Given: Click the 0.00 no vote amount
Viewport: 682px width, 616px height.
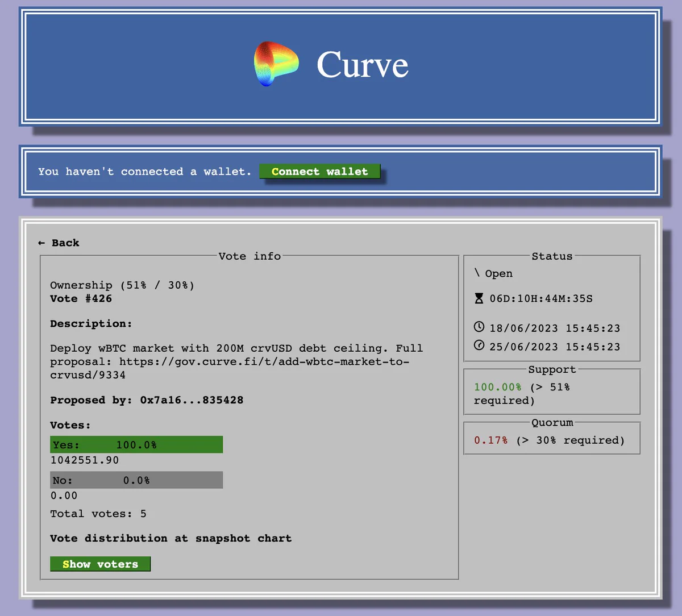Looking at the screenshot, I should (x=64, y=496).
